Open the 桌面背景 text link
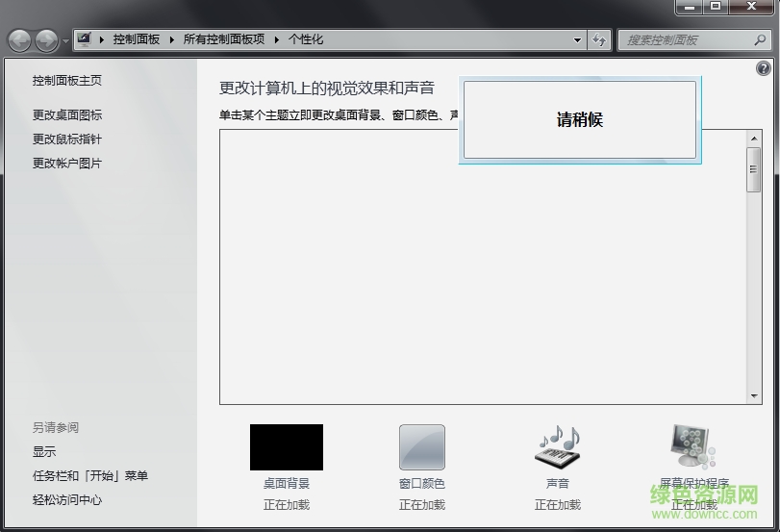This screenshot has height=532, width=780. [287, 483]
